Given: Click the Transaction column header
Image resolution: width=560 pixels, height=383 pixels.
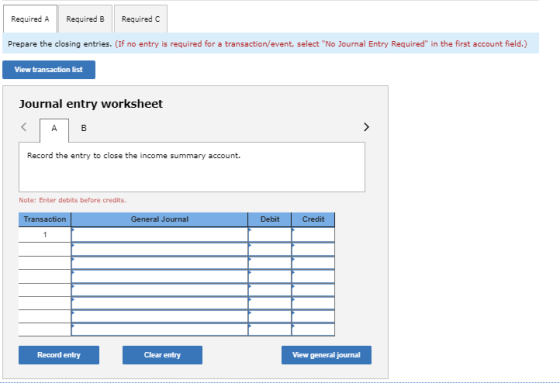Looking at the screenshot, I should pyautogui.click(x=45, y=219).
